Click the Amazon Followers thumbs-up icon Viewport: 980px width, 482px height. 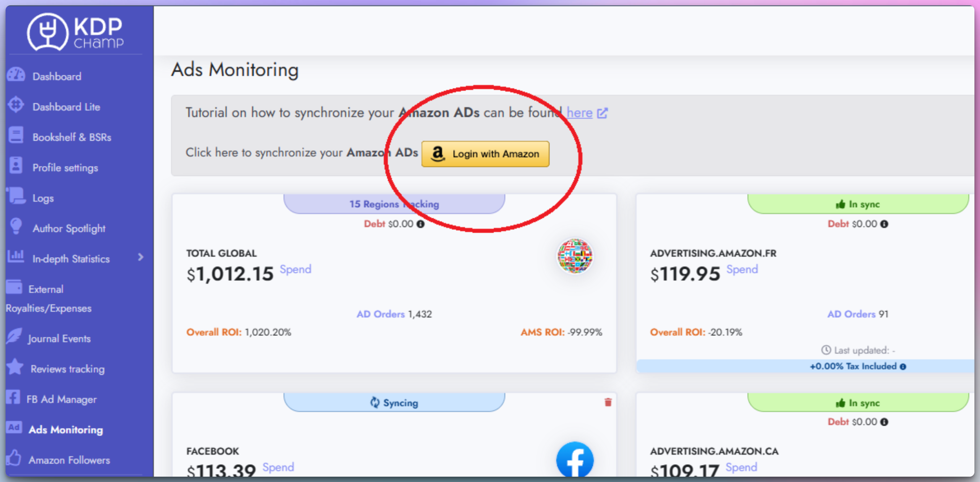point(14,458)
